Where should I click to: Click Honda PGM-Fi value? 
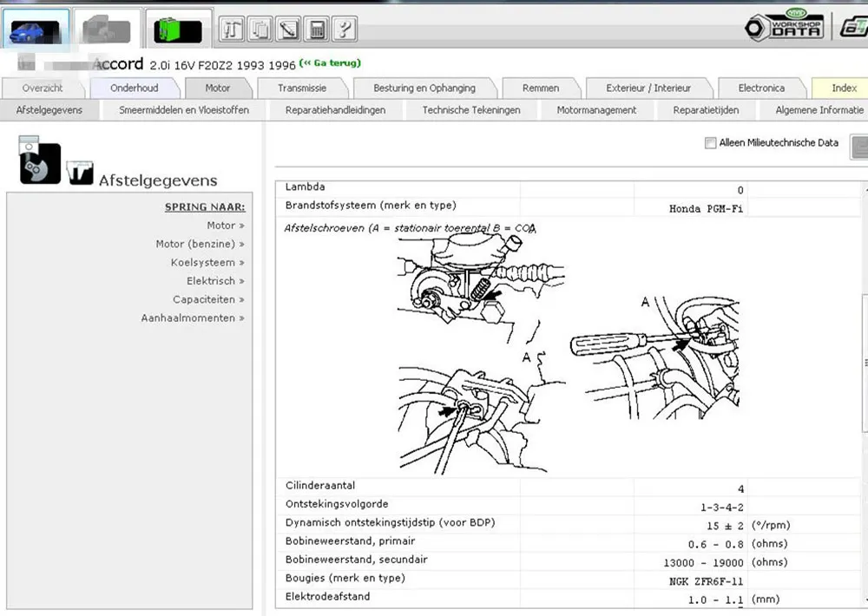706,208
